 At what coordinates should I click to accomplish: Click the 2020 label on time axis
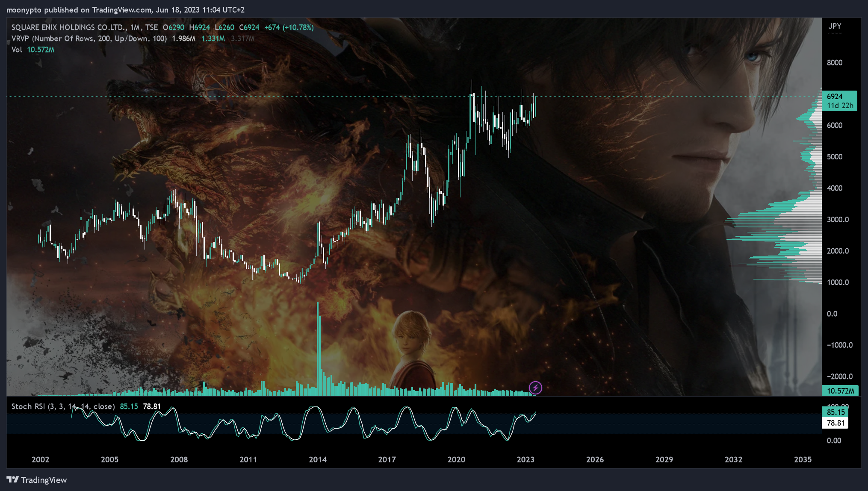click(x=456, y=459)
